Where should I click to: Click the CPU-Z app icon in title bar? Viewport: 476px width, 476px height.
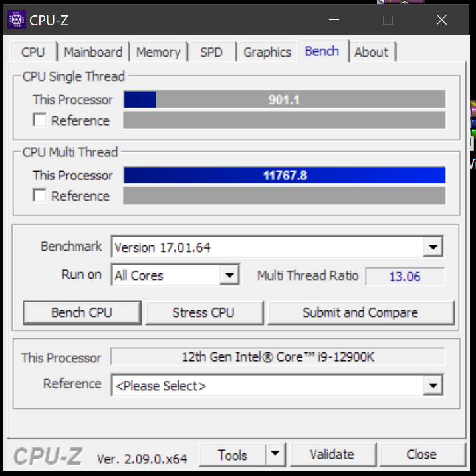pos(17,20)
